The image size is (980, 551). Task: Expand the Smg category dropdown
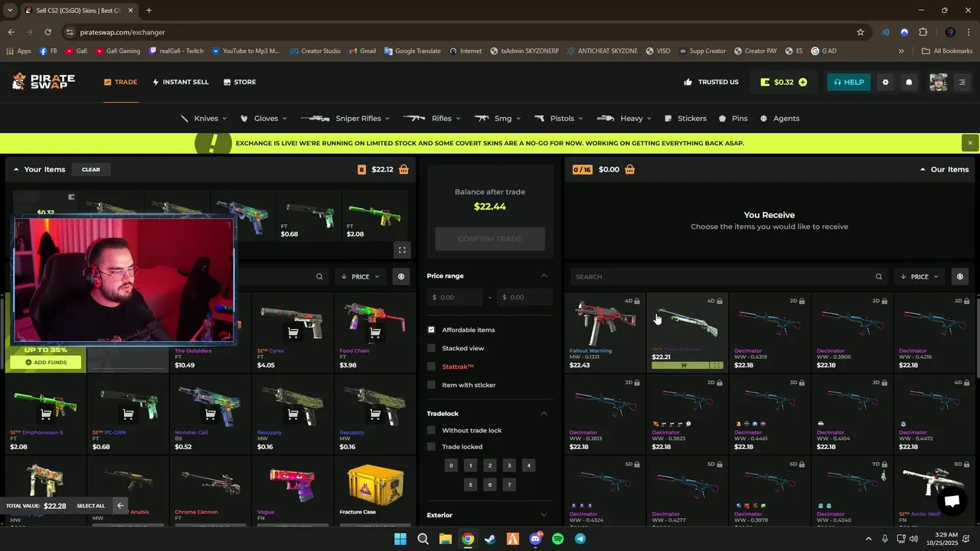[498, 119]
